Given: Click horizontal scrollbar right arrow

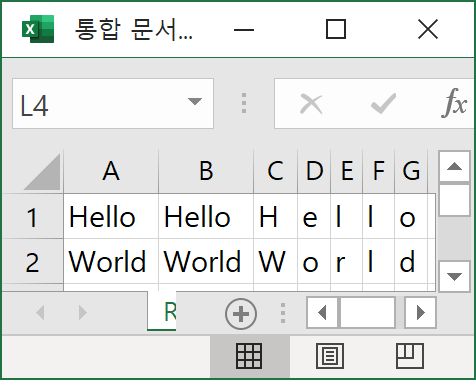Looking at the screenshot, I should pos(421,313).
